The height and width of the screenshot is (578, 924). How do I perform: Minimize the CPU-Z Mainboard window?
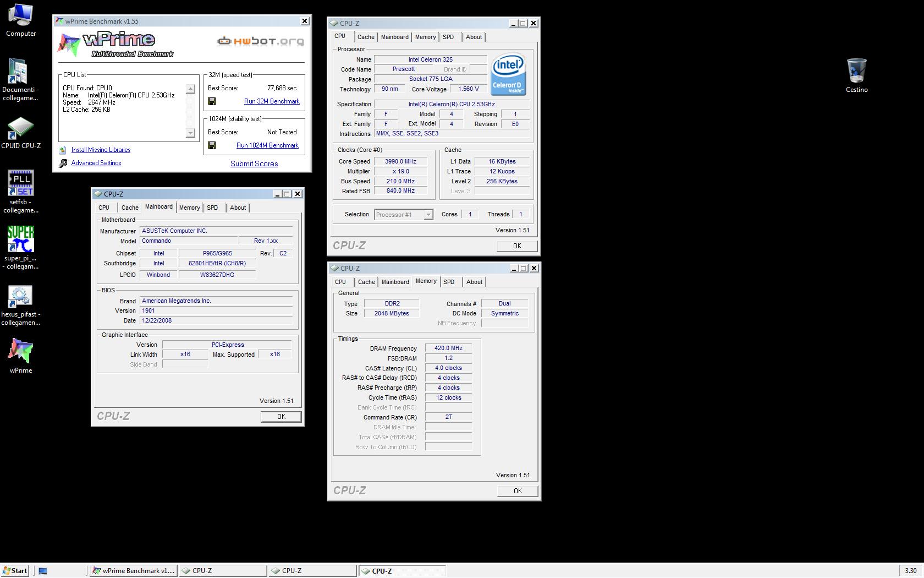coord(278,194)
